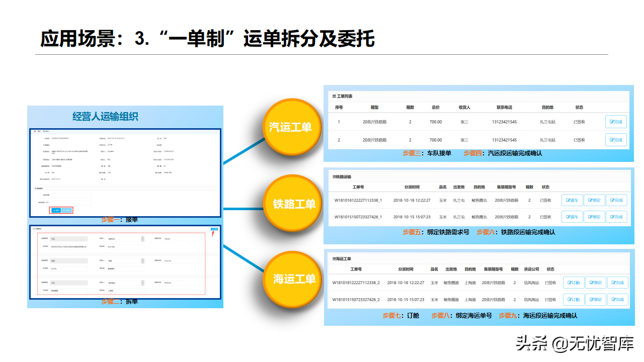Image resolution: width=644 pixels, height=362 pixels.
Task: Mark rail order W1810161222227112338_1 as 完成
Action: click(x=616, y=200)
